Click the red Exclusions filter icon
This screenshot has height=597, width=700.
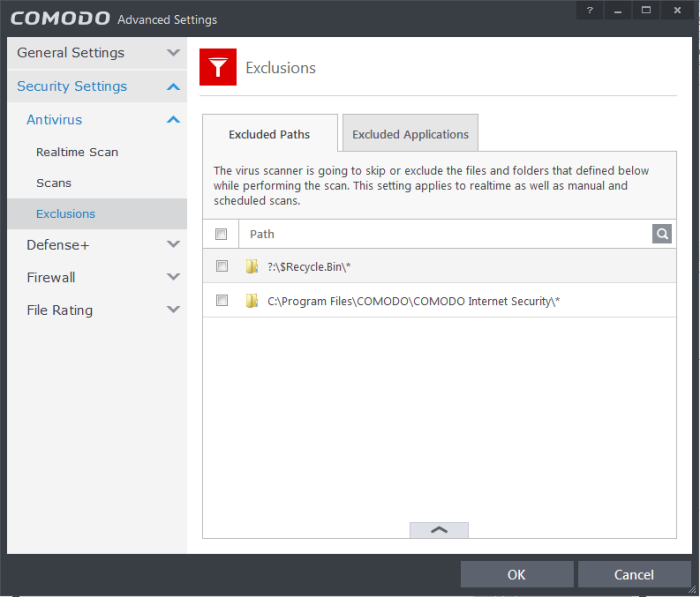pyautogui.click(x=217, y=68)
